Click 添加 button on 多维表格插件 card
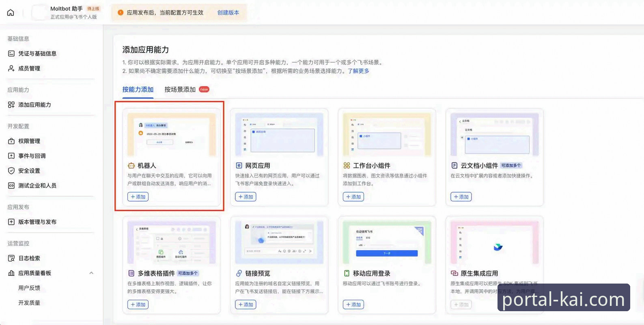644x325 pixels. click(x=138, y=304)
